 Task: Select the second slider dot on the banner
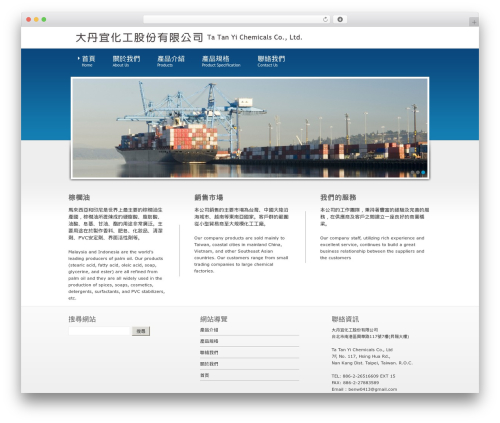click(418, 172)
